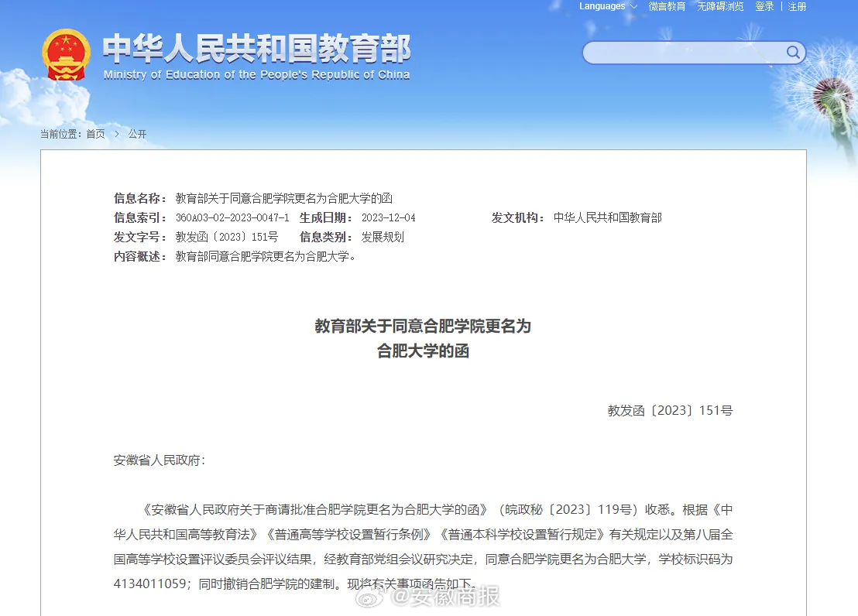The height and width of the screenshot is (616, 858).
Task: Click the Languages globe area
Action: click(x=602, y=6)
